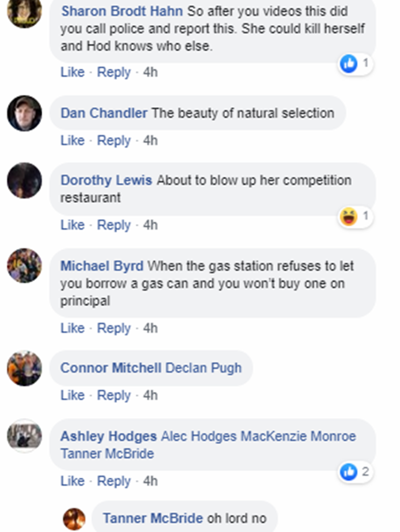Click Tanner McBride's small reply avatar
The width and height of the screenshot is (400, 532).
[x=74, y=519]
